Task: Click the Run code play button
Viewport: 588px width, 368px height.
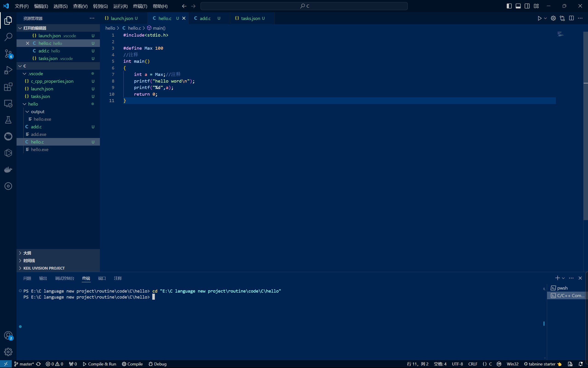Action: tap(539, 18)
